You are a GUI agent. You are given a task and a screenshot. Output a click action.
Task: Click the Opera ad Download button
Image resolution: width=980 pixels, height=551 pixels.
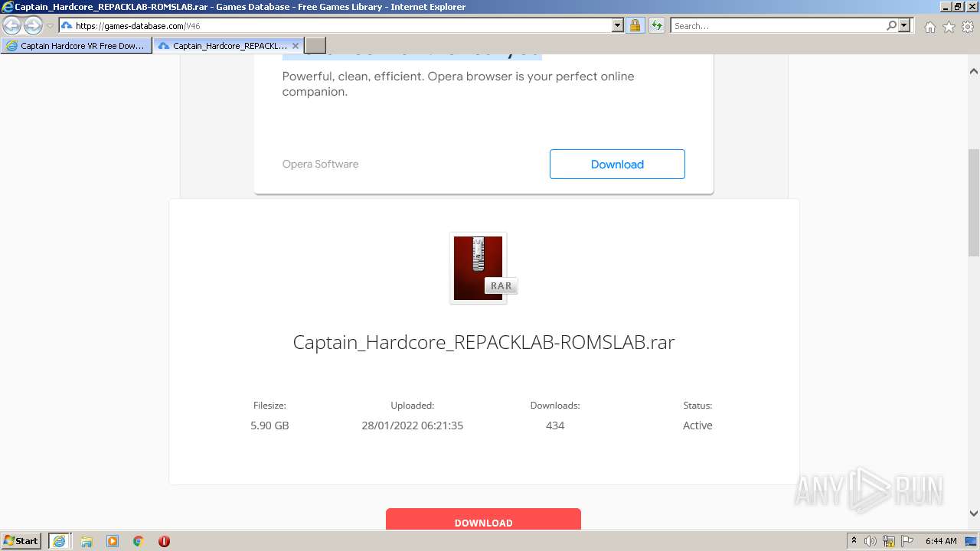pyautogui.click(x=617, y=165)
